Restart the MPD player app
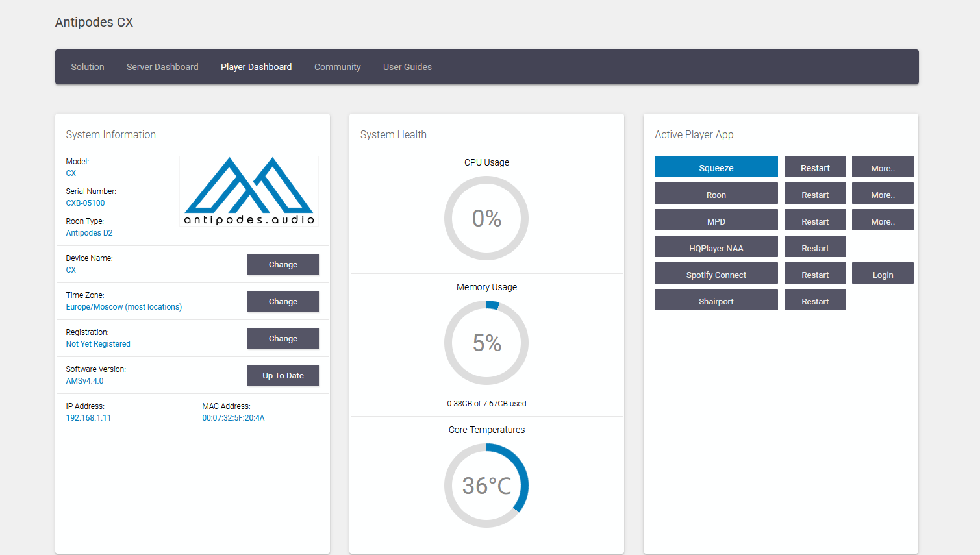 click(815, 220)
